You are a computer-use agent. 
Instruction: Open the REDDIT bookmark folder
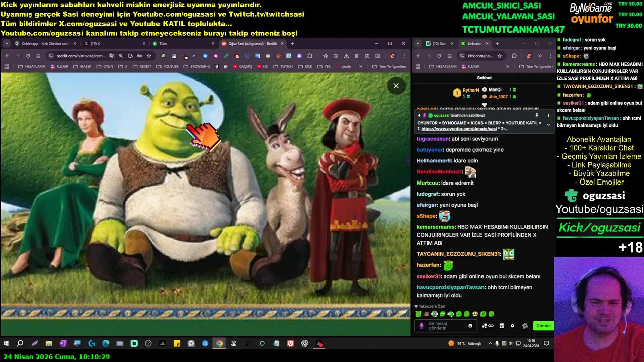tap(142, 66)
